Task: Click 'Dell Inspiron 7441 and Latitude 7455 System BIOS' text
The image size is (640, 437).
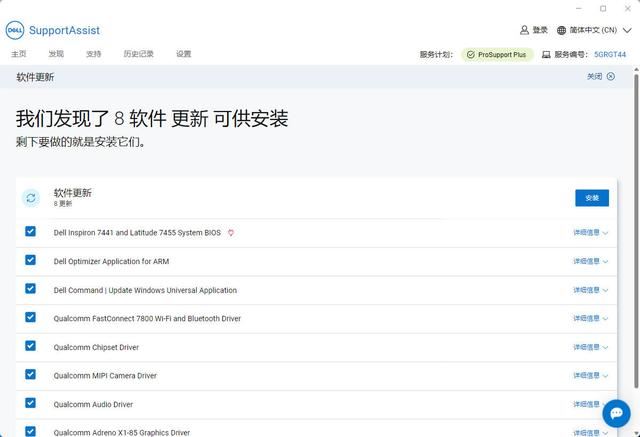Action: [137, 233]
